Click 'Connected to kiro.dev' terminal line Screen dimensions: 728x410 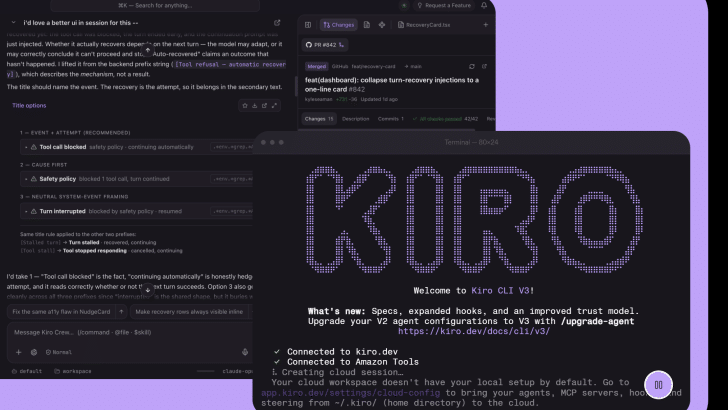[x=342, y=351]
